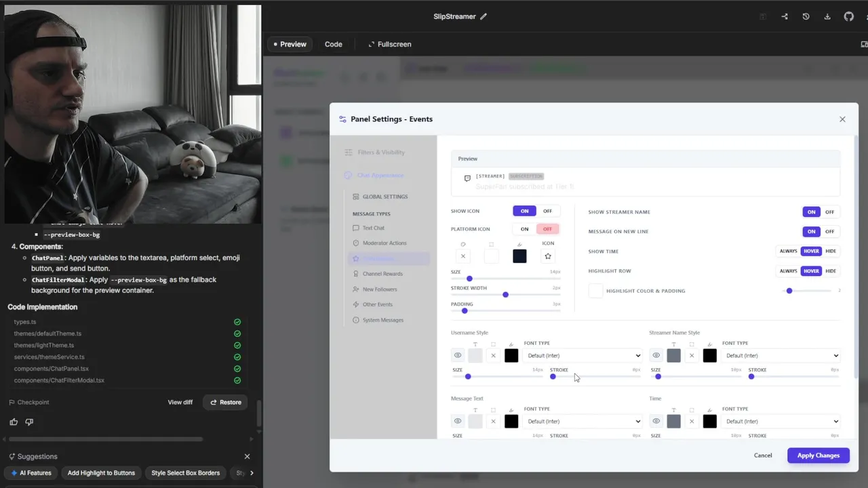868x488 pixels.
Task: Toggle Streamer Name Style eye visibility
Action: 656,355
